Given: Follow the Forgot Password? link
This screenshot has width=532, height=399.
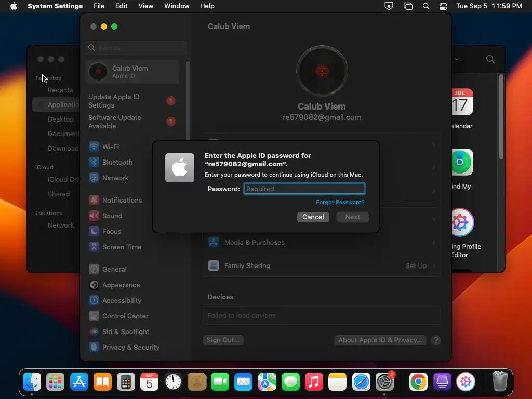Looking at the screenshot, I should [340, 202].
